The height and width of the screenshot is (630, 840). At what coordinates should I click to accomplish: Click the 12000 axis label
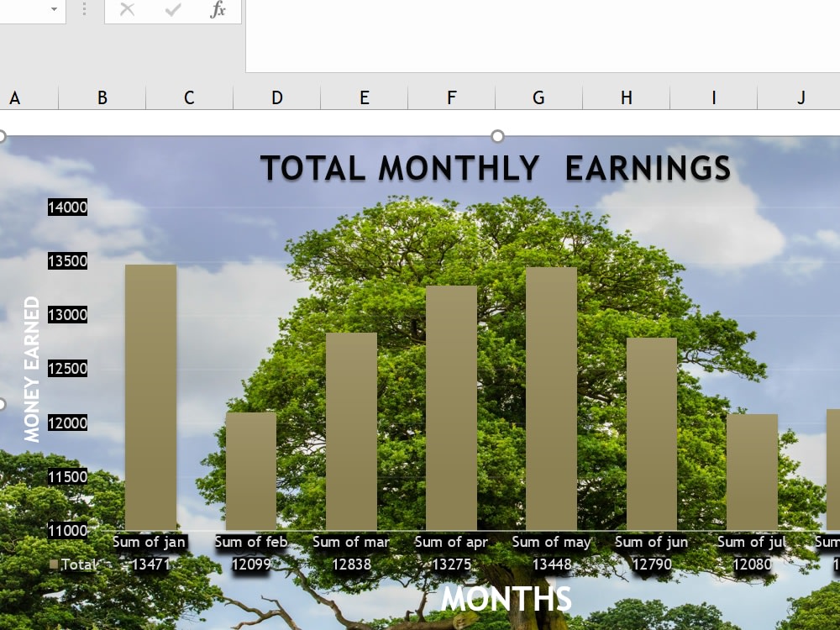pyautogui.click(x=67, y=423)
